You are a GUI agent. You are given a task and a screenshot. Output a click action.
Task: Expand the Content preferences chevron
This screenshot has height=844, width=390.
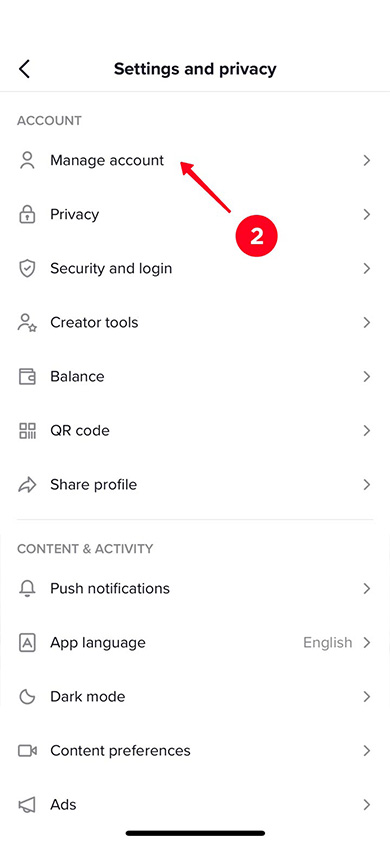click(367, 750)
